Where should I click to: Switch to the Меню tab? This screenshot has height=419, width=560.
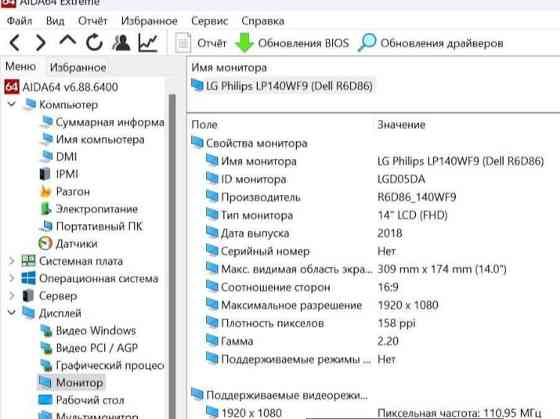click(20, 66)
